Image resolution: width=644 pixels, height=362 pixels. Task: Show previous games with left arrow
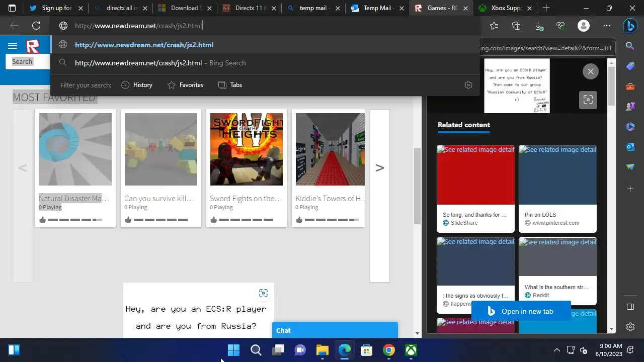(x=23, y=168)
